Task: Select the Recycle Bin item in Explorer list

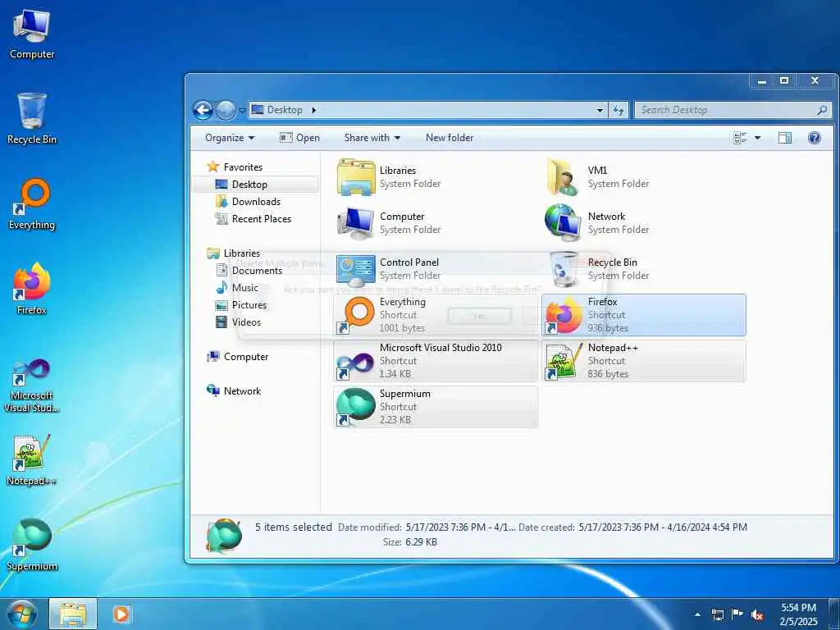Action: coord(643,269)
